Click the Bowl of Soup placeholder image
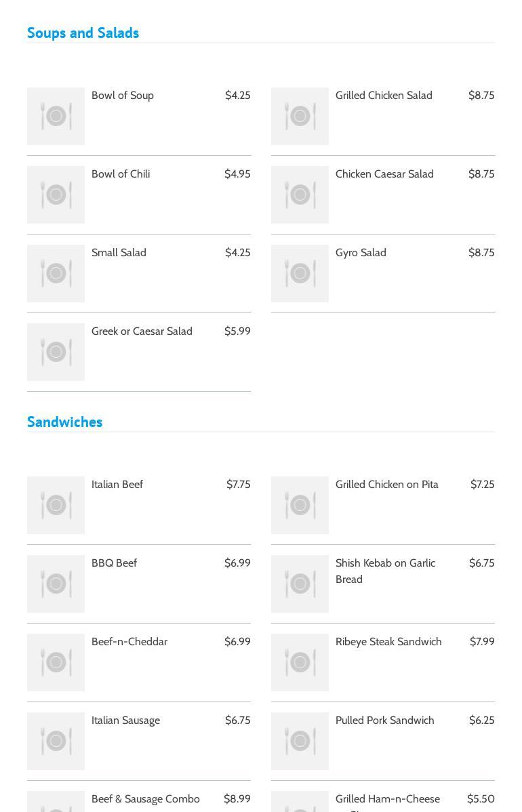522x812 pixels. tap(56, 116)
